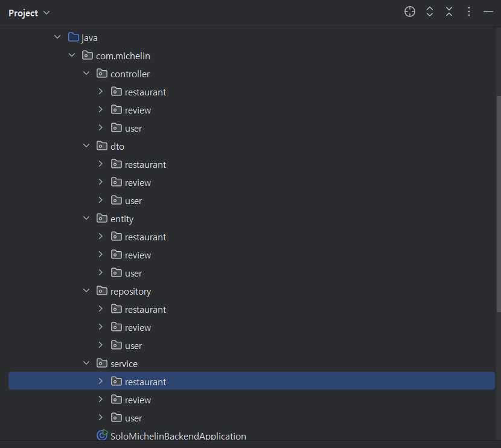Screen dimensions: 501x448
Task: Click the repository package folder icon
Action: pyautogui.click(x=101, y=291)
